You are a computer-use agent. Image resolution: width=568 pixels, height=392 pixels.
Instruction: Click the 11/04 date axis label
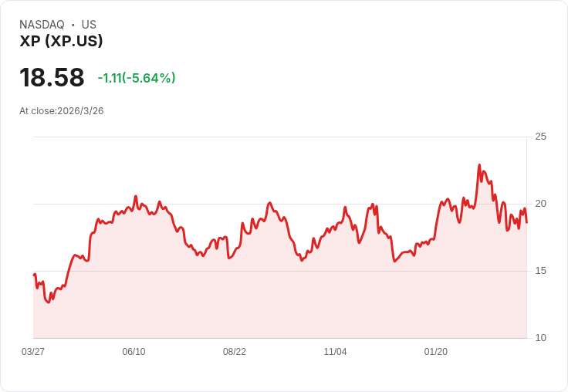click(x=335, y=352)
